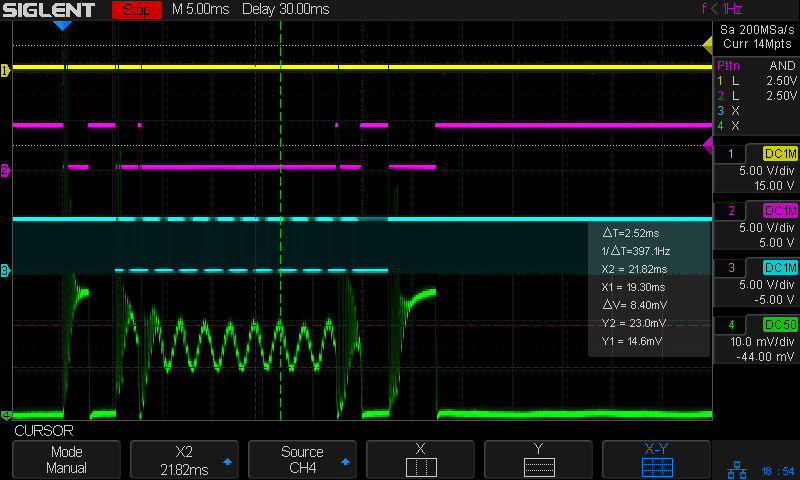This screenshot has width=800, height=480.
Task: Click channel 3 offset value -5.00 V
Action: pyautogui.click(x=774, y=300)
